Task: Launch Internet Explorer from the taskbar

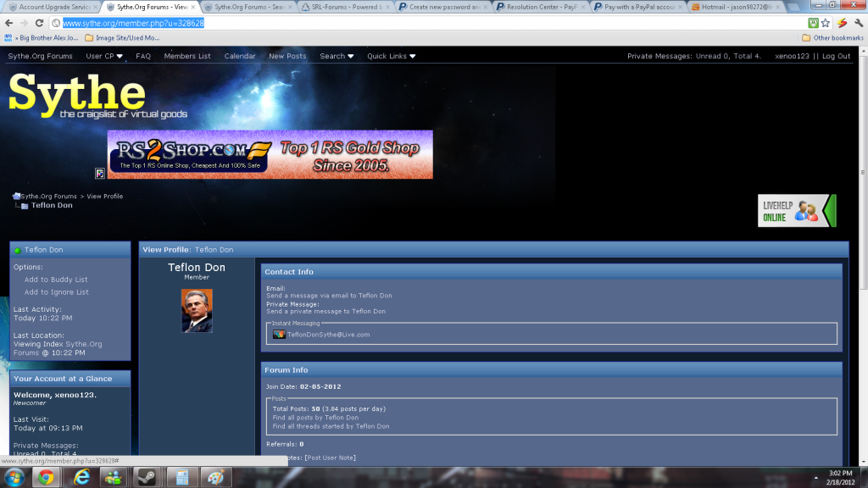Action: [x=81, y=477]
